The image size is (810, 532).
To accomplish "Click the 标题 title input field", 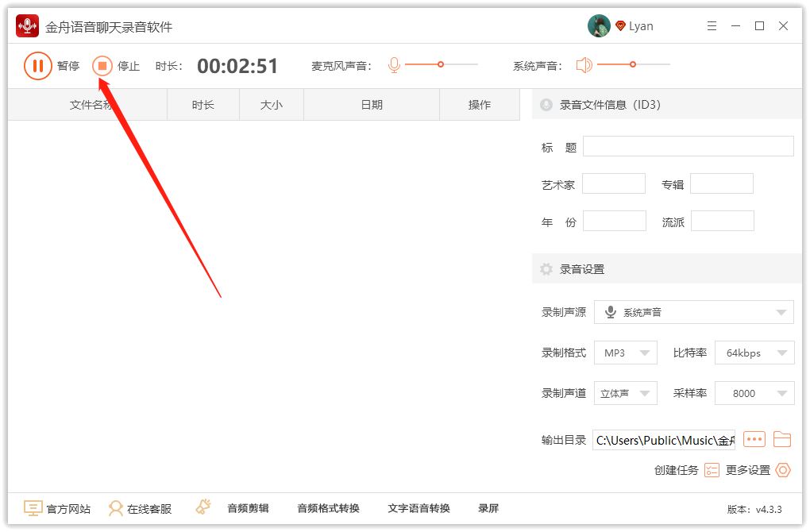I will (688, 146).
